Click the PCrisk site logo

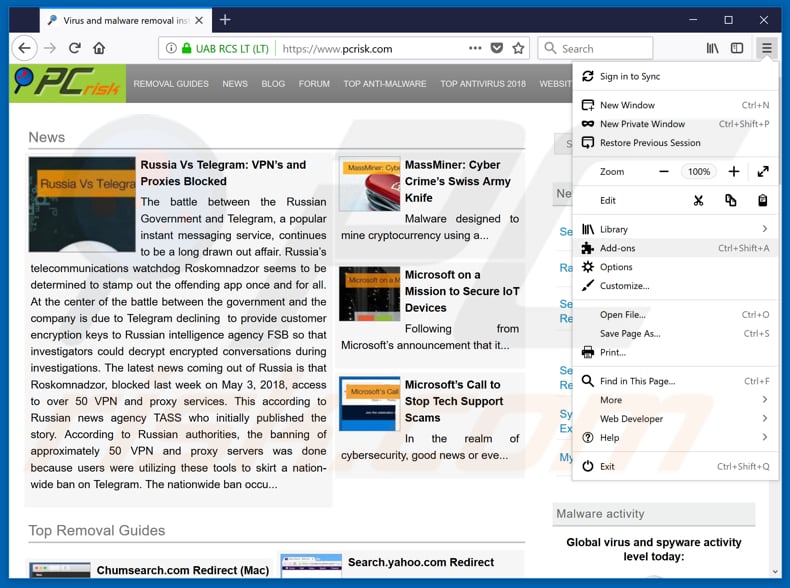point(68,83)
